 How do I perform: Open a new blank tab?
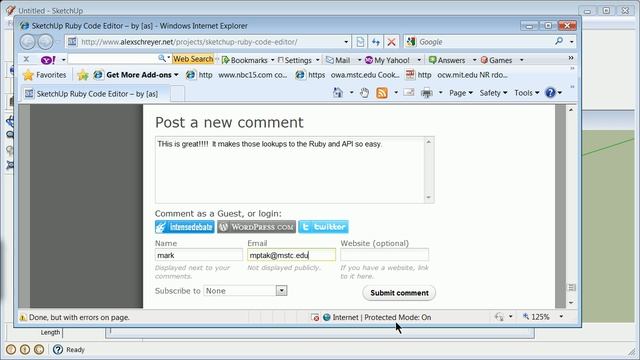[177, 94]
